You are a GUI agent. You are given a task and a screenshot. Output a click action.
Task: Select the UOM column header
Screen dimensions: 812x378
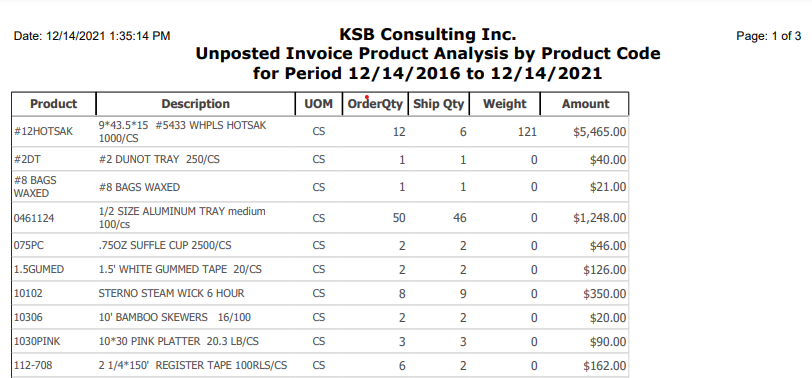pyautogui.click(x=318, y=104)
